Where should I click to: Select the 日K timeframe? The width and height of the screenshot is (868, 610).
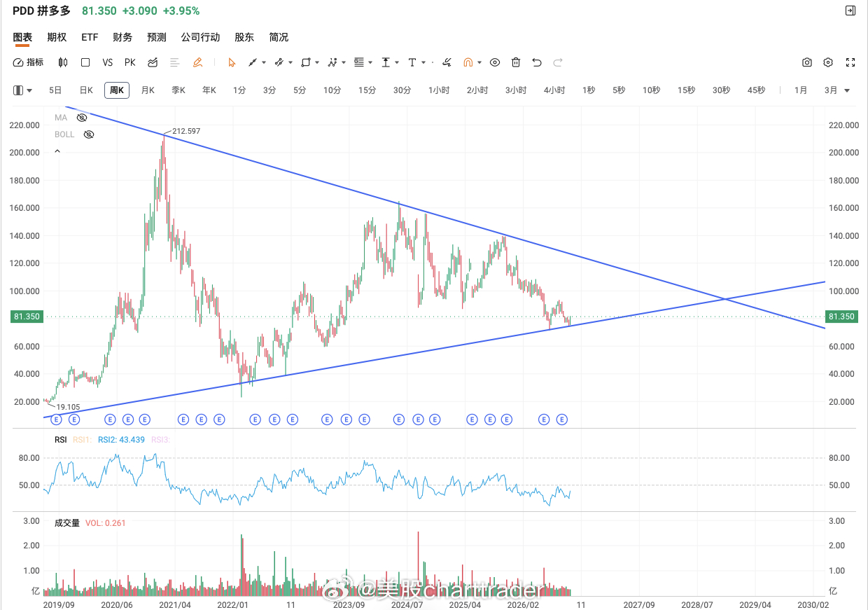(86, 90)
